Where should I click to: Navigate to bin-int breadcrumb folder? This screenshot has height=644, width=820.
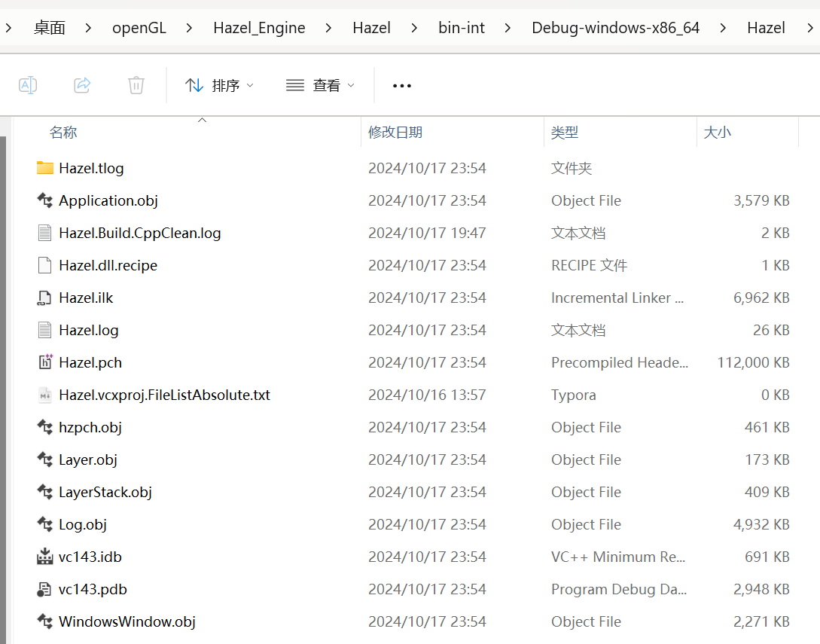[462, 28]
